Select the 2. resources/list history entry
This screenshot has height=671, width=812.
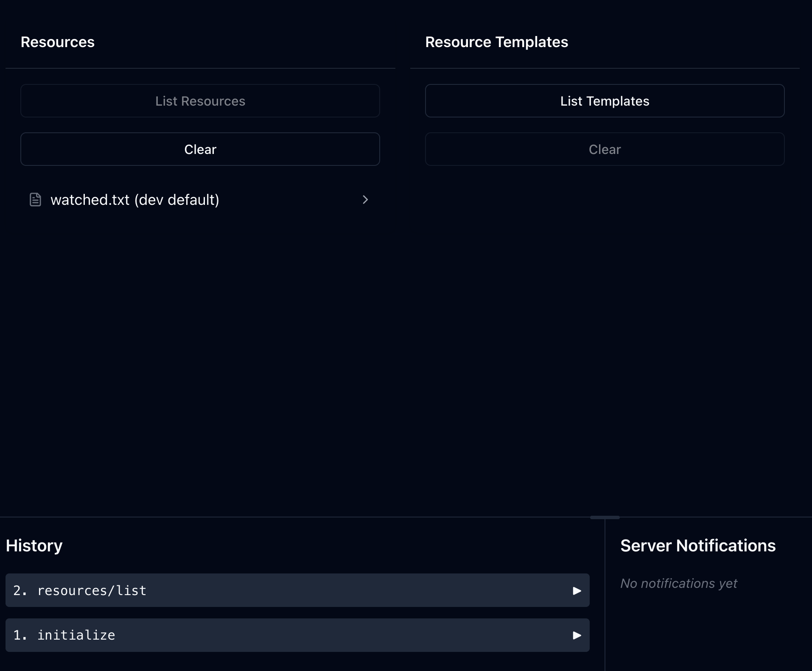(x=297, y=590)
